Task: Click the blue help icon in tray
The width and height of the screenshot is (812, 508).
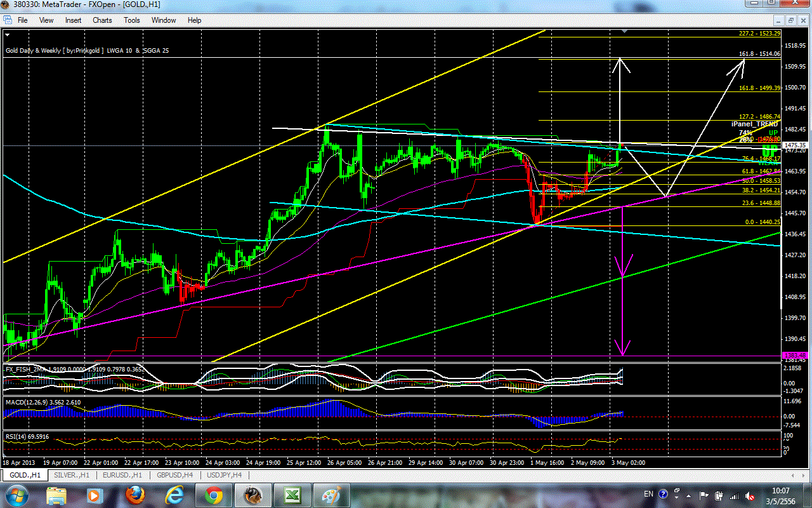Action: 664,493
